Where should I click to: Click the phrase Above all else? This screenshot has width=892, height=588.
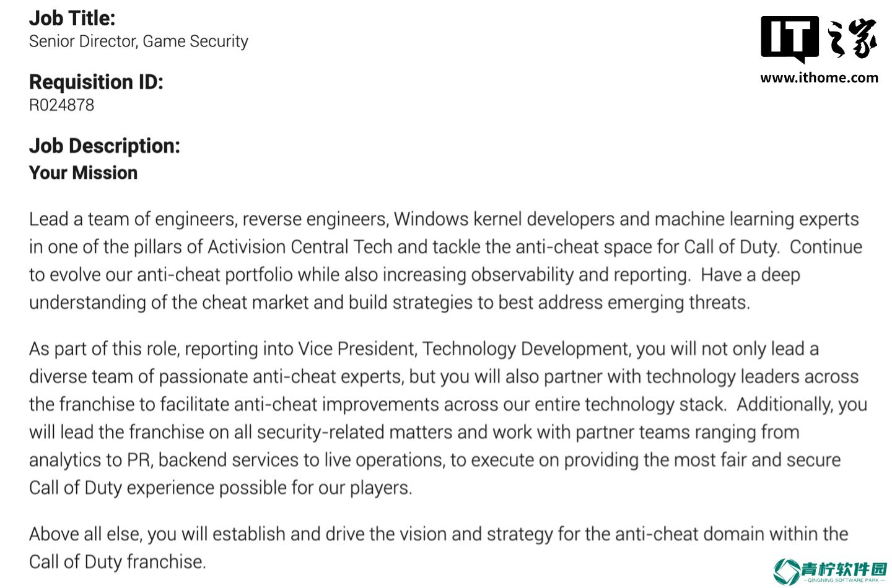coord(85,534)
